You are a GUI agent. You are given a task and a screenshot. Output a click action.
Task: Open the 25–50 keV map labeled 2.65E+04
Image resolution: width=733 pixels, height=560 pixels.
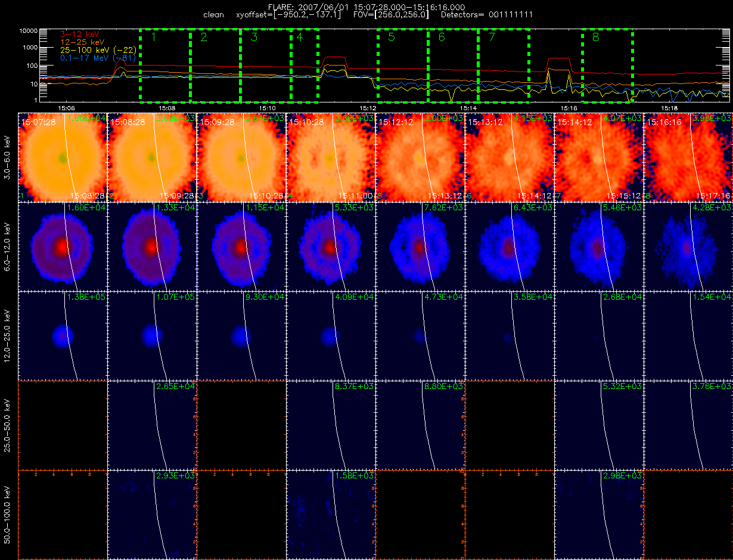point(152,425)
